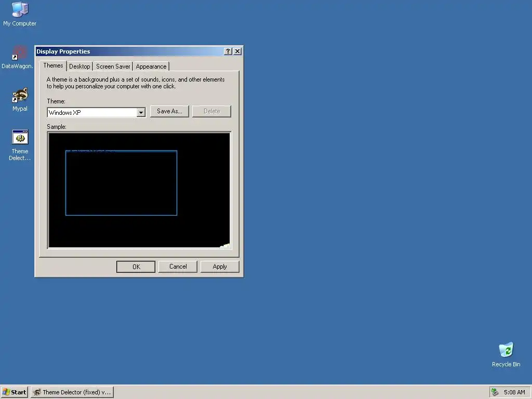Select the Mypal browser shortcut
Image resolution: width=532 pixels, height=399 pixels.
pos(20,99)
